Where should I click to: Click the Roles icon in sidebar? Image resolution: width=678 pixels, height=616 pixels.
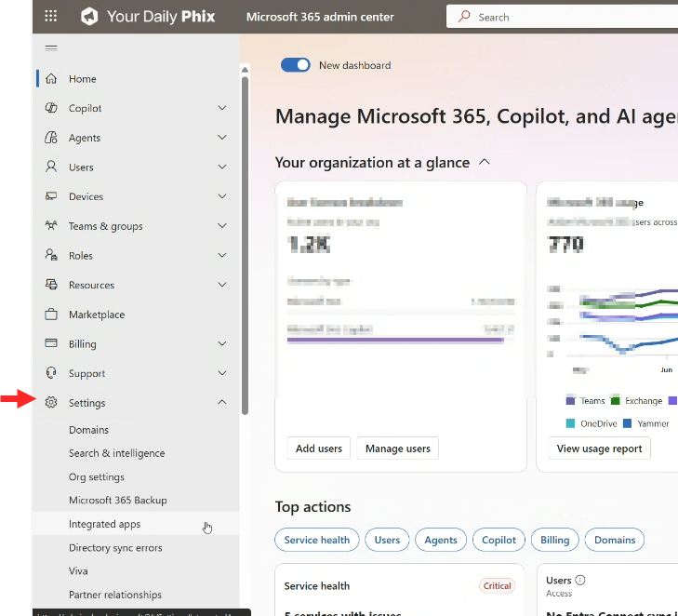[51, 255]
